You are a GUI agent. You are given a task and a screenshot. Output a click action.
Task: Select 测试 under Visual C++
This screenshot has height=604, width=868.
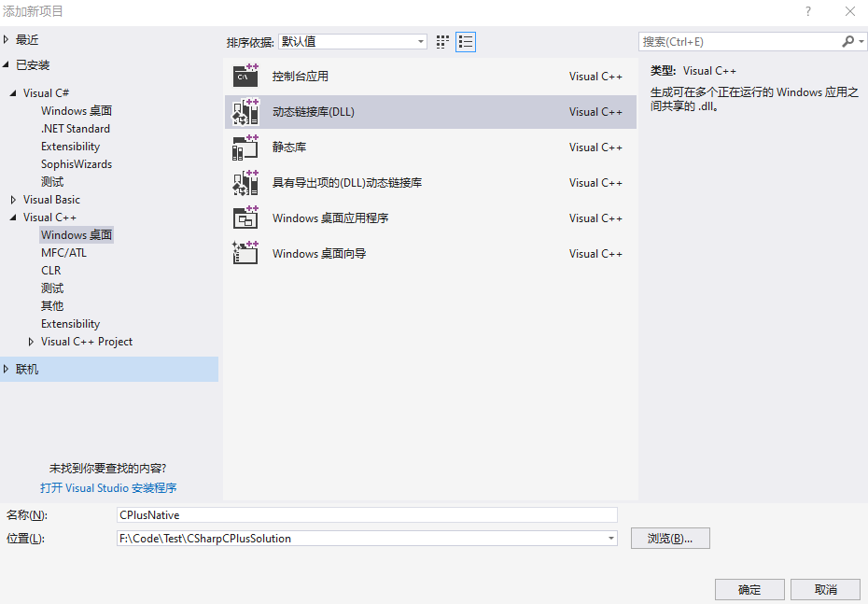pyautogui.click(x=52, y=288)
